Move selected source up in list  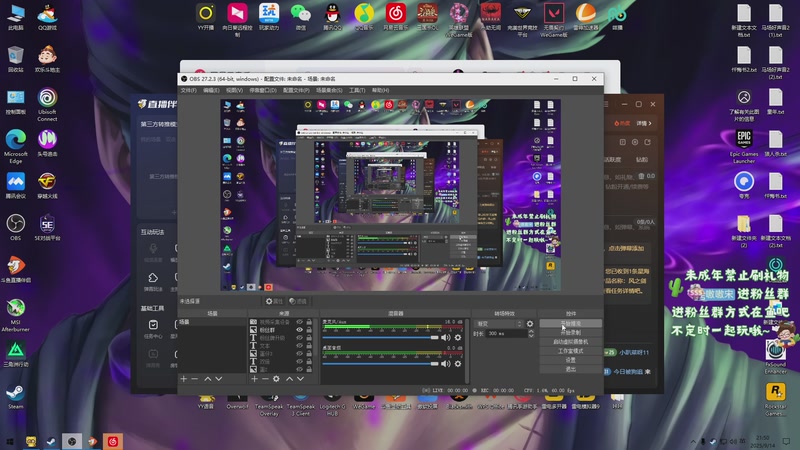[289, 379]
